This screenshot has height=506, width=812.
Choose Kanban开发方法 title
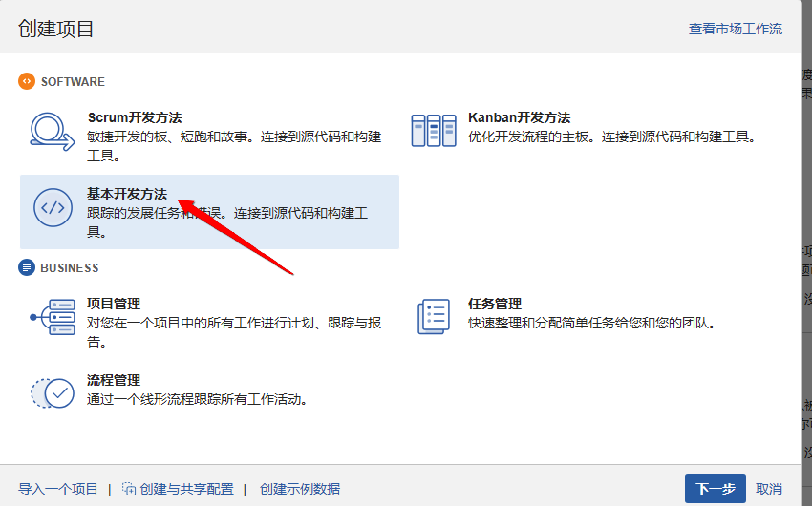519,117
